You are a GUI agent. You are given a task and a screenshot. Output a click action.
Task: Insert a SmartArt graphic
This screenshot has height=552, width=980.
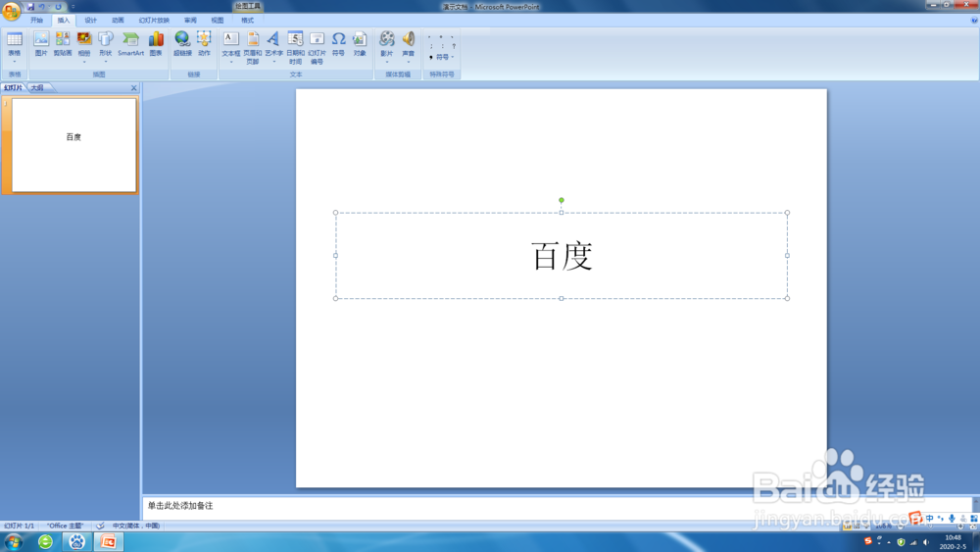pyautogui.click(x=130, y=44)
